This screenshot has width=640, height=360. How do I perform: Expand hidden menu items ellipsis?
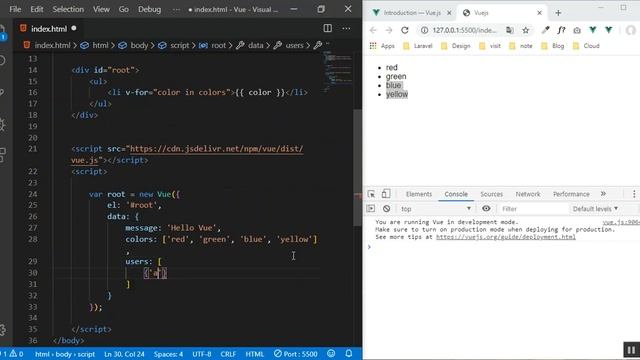[x=176, y=9]
